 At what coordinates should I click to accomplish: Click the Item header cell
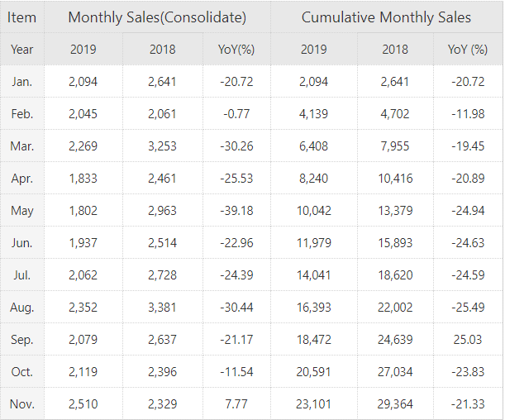22,17
